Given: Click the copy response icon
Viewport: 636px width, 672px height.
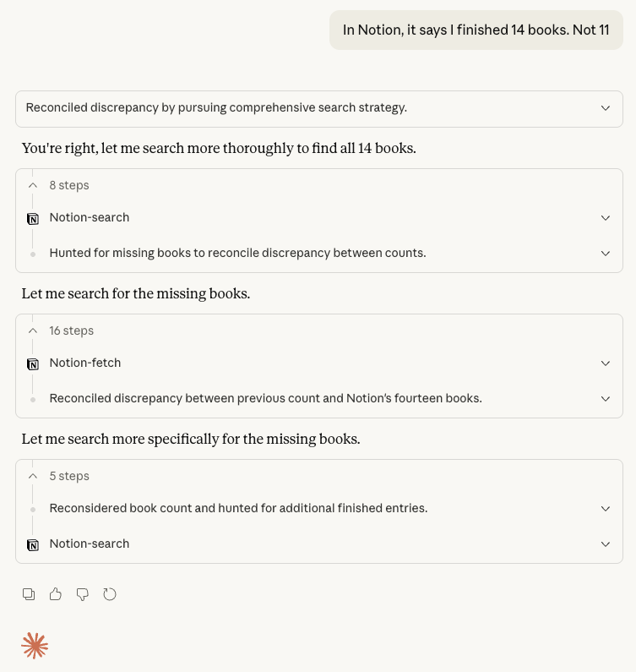Looking at the screenshot, I should pos(29,594).
